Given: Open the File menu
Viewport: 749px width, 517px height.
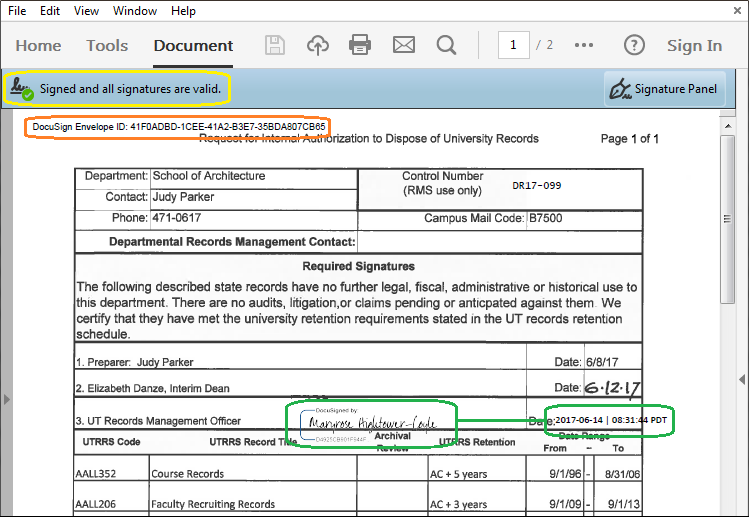Looking at the screenshot, I should coord(17,11).
